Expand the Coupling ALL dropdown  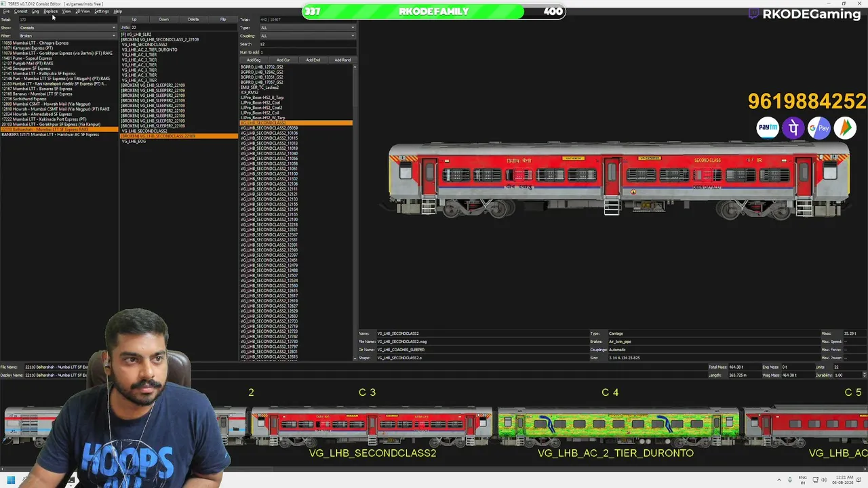click(307, 36)
